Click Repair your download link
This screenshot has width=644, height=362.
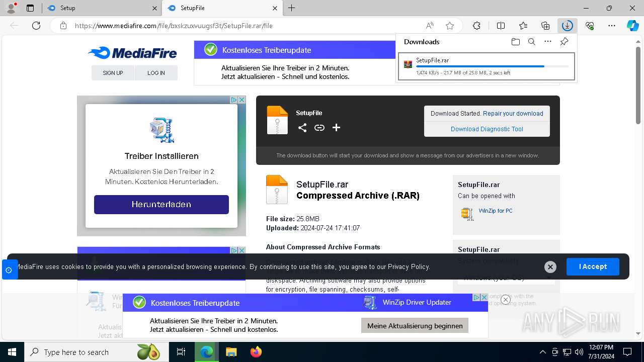click(513, 114)
